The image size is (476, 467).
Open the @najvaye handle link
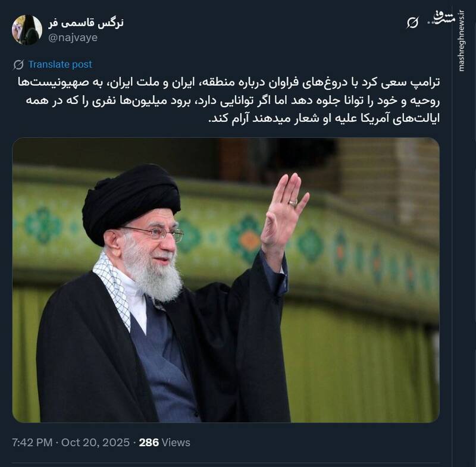tap(73, 37)
